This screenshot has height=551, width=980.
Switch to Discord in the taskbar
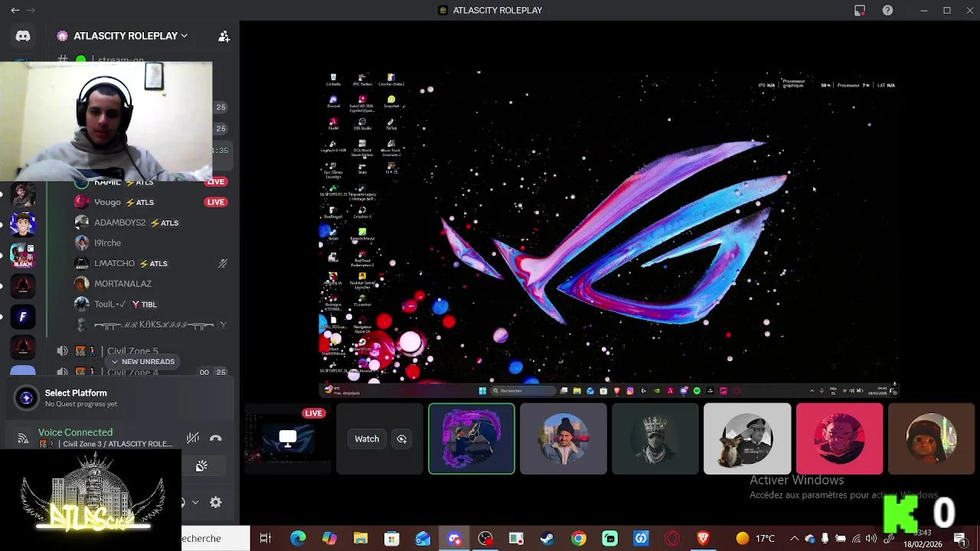(x=454, y=538)
